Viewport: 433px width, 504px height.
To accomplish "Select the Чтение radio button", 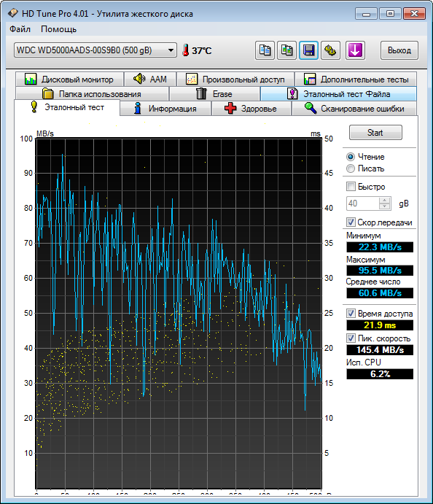I will point(351,157).
